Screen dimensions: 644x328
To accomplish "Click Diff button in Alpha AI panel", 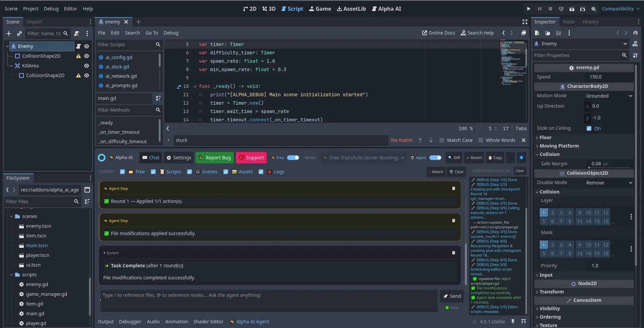I will click(454, 158).
